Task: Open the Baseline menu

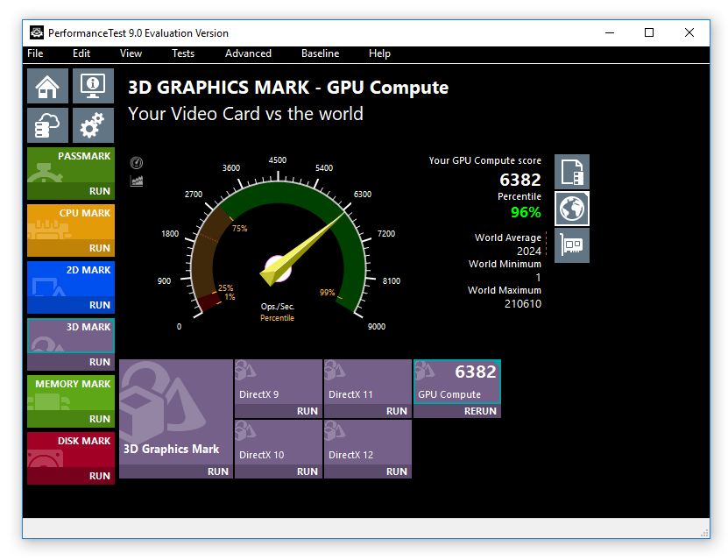Action: coord(320,53)
